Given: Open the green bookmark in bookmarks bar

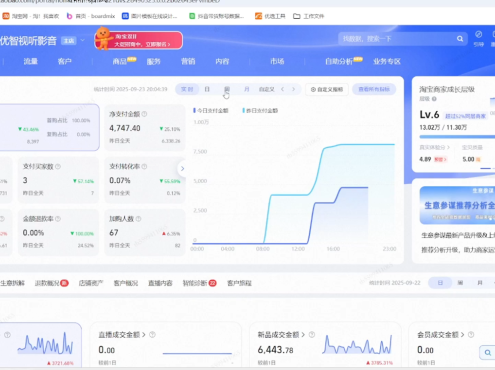Looking at the screenshot, I should [216, 16].
